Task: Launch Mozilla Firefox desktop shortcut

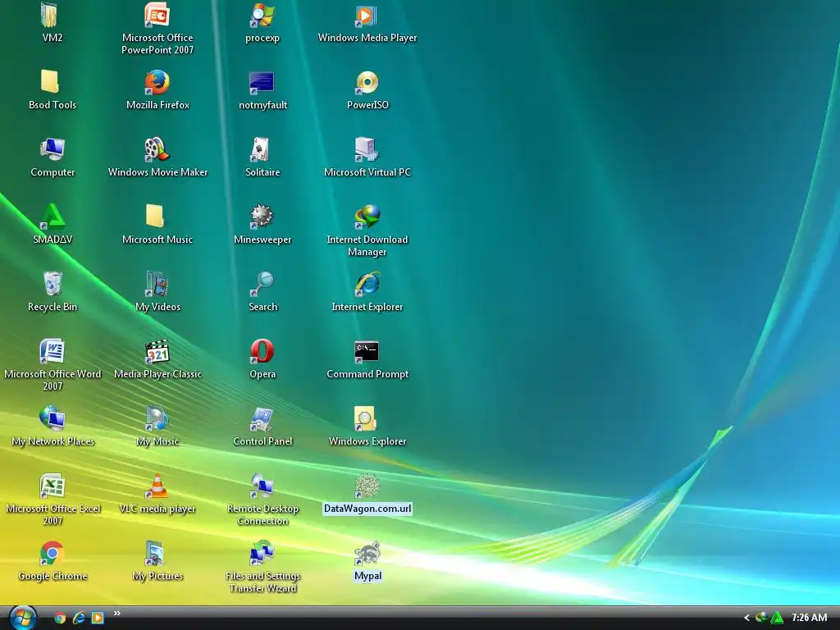Action: [x=157, y=82]
